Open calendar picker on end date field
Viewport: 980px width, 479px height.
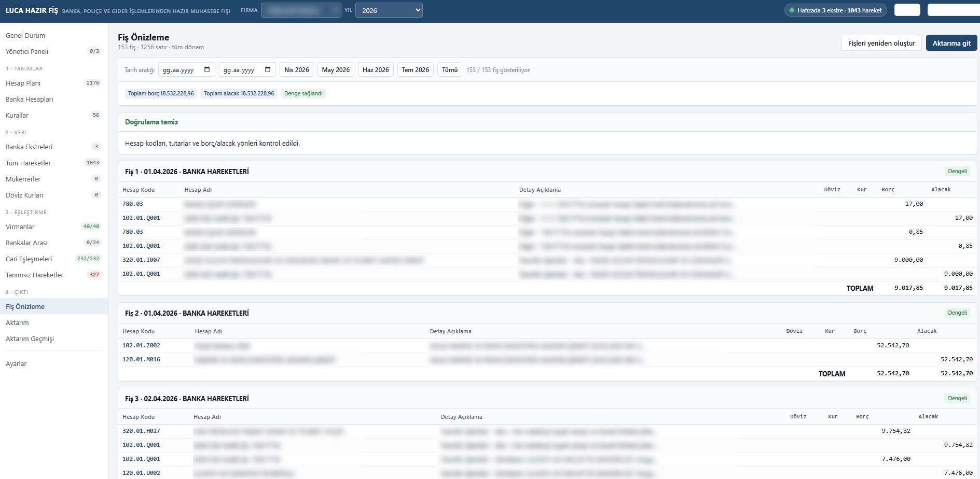coord(268,69)
